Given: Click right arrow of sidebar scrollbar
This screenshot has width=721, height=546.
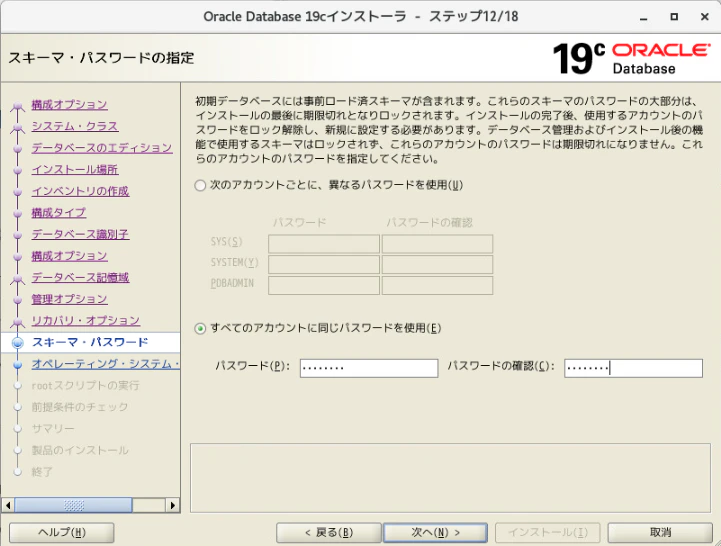Looking at the screenshot, I should (x=172, y=505).
